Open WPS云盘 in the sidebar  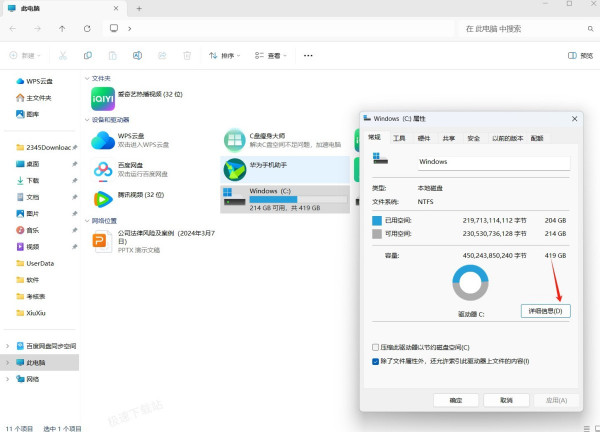(34, 82)
